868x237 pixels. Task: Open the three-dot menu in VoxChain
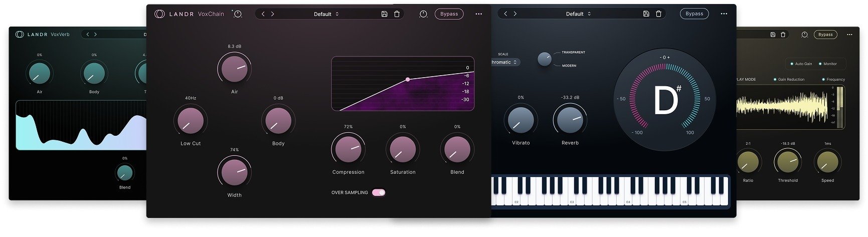pos(478,14)
